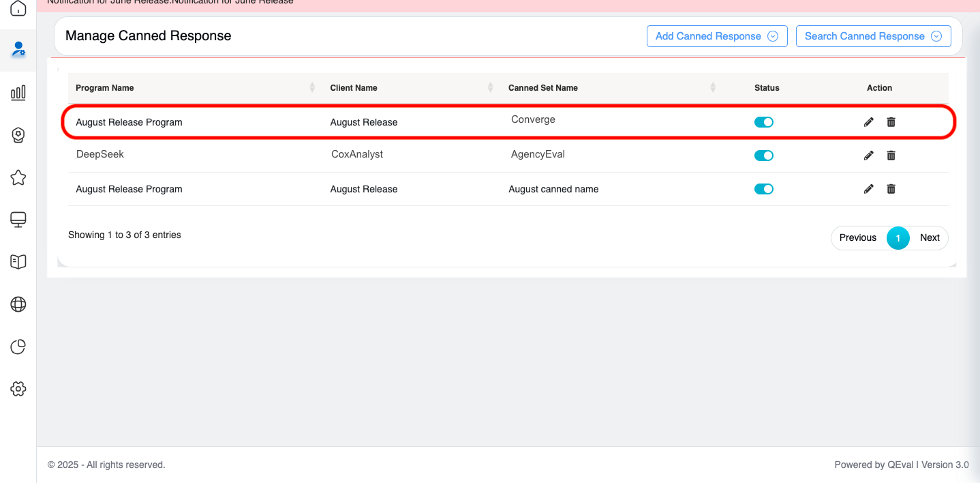The image size is (980, 483).
Task: Select the August canned name cell
Action: (x=553, y=189)
